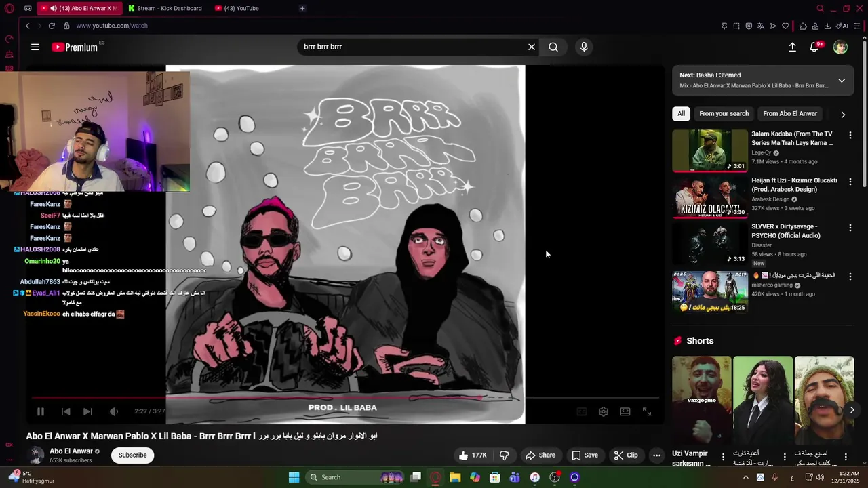Image resolution: width=868 pixels, height=488 pixels.
Task: Open options for Uzi Vampir short
Action: [x=723, y=457]
